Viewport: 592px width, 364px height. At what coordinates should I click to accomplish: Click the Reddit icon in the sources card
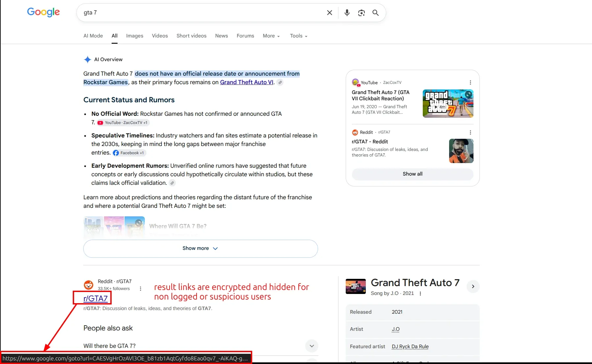pos(355,132)
